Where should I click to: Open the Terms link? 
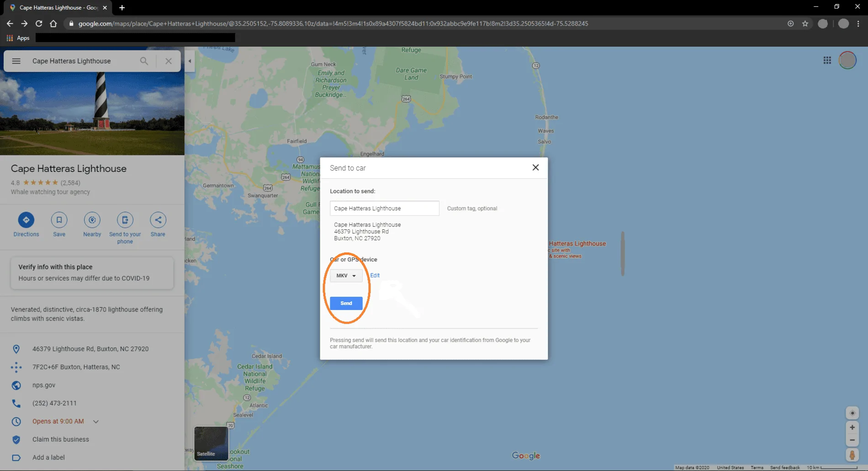pos(757,467)
